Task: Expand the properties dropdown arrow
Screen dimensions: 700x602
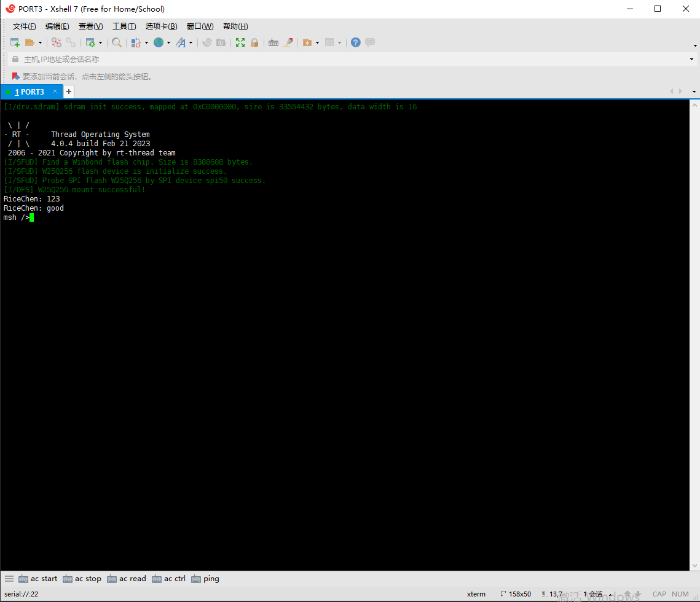Action: [x=100, y=43]
